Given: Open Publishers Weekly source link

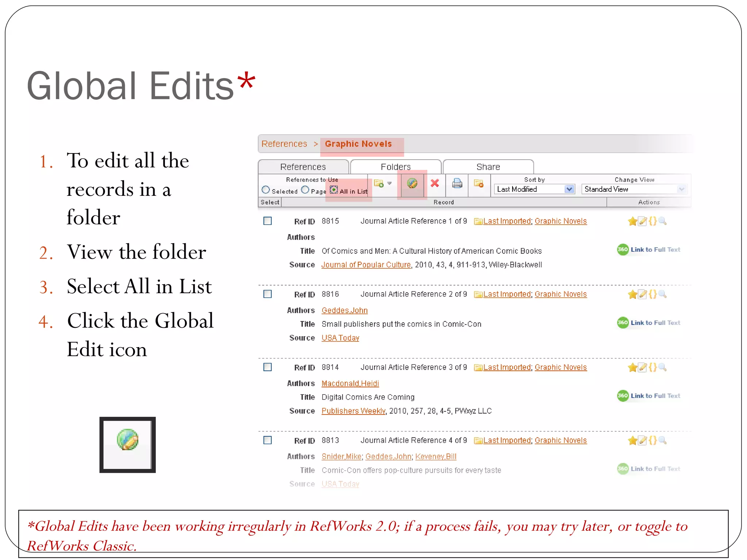Looking at the screenshot, I should pos(353,411).
